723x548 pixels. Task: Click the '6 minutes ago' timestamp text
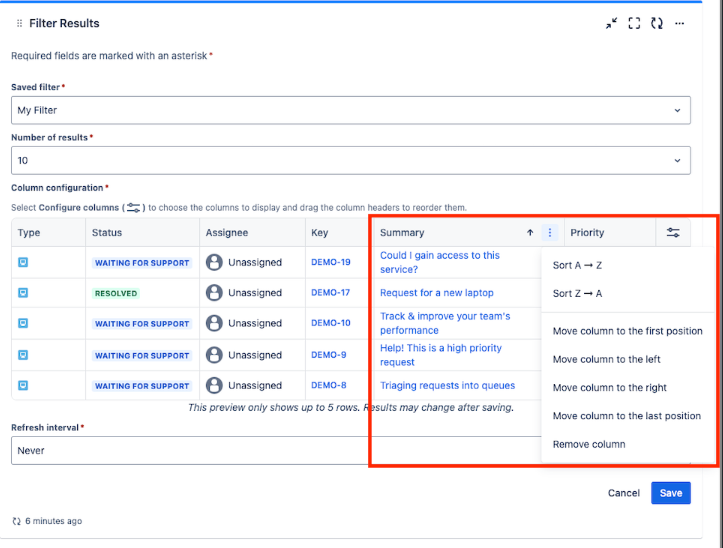click(x=53, y=521)
